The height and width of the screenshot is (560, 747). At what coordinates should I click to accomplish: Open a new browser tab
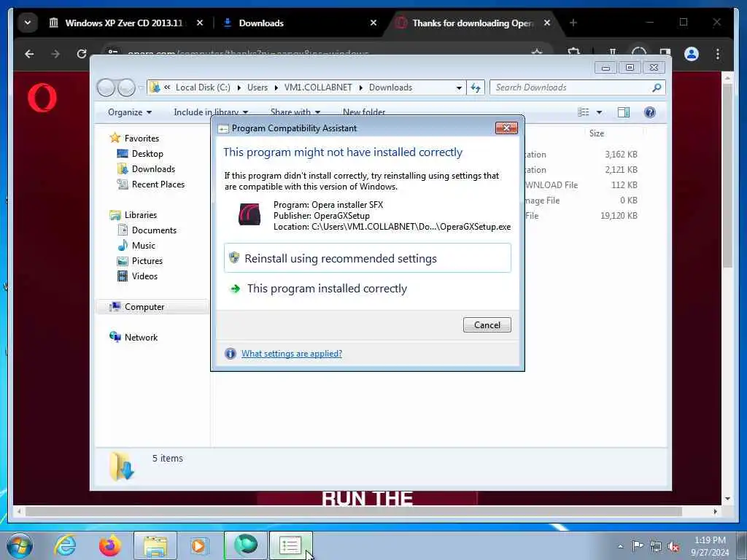point(573,23)
